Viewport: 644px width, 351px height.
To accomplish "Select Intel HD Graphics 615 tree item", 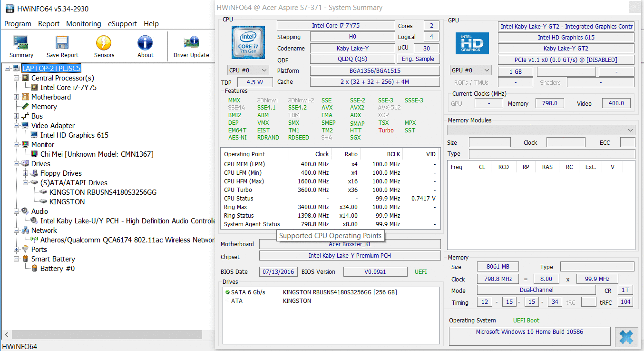I will click(74, 135).
